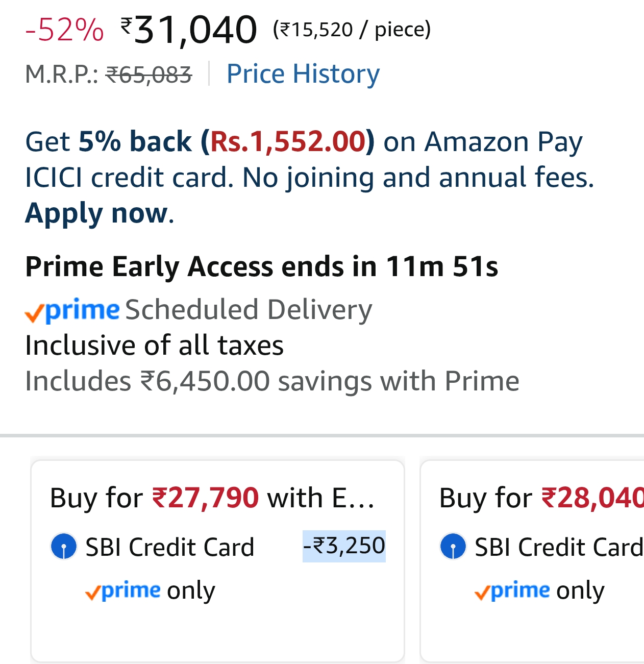Image resolution: width=644 pixels, height=664 pixels.
Task: Click the Prime logo beside Scheduled Delivery
Action: (72, 310)
